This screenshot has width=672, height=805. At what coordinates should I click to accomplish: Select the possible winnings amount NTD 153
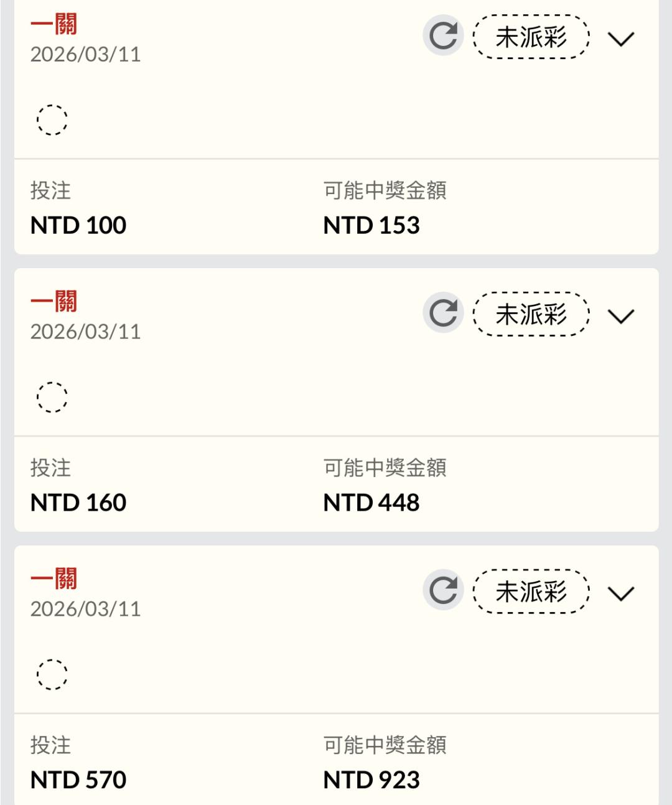click(371, 225)
